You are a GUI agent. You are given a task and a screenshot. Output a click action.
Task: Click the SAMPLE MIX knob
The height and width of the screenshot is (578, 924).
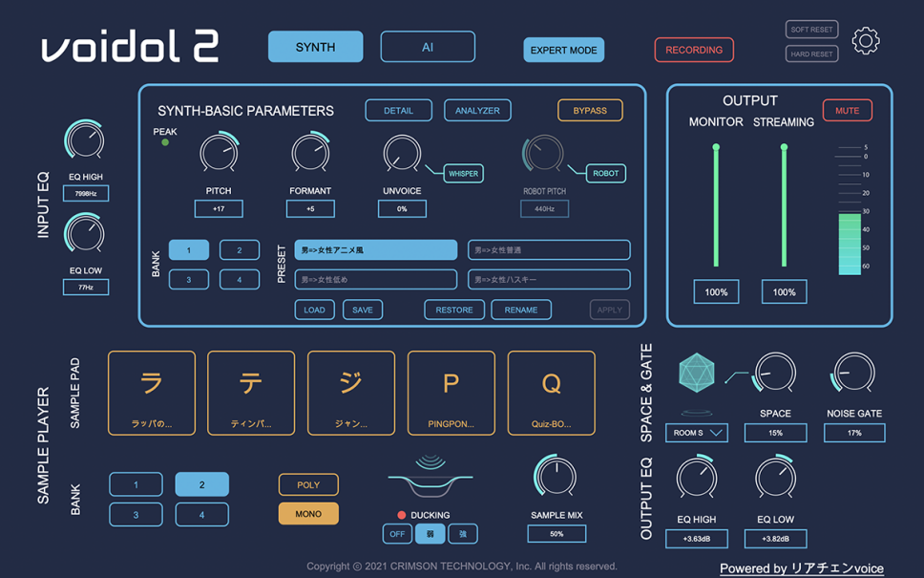(556, 476)
